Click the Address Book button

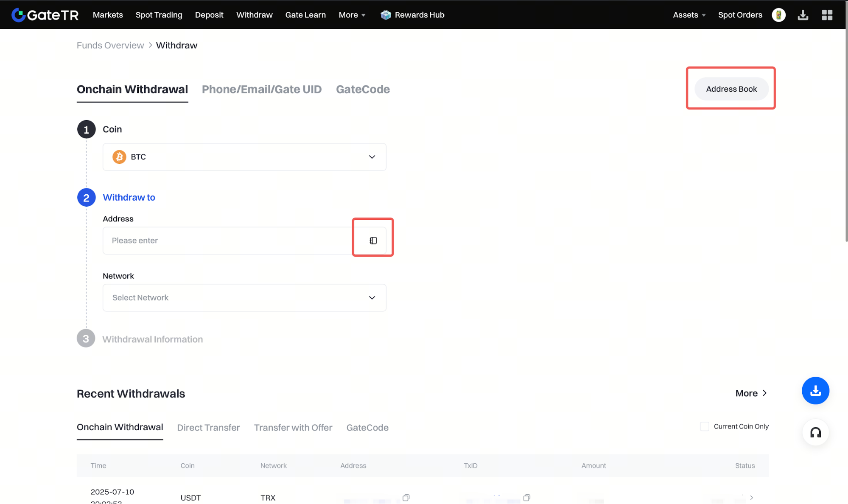[x=731, y=89]
